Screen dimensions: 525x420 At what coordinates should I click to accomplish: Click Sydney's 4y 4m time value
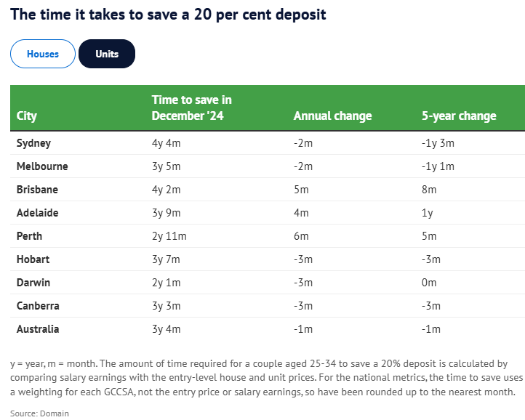(166, 143)
